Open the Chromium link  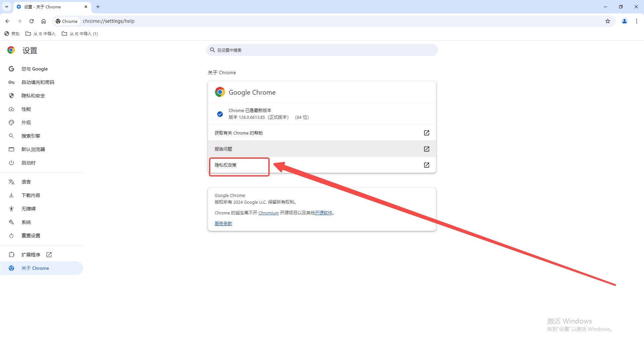(269, 213)
